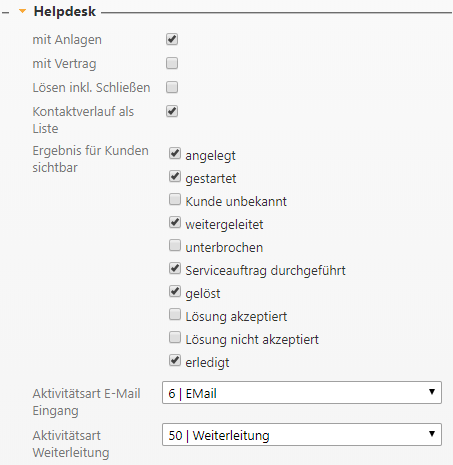The height and width of the screenshot is (465, 453).
Task: Enable the 'unterbrochen' checkbox
Action: 175,246
